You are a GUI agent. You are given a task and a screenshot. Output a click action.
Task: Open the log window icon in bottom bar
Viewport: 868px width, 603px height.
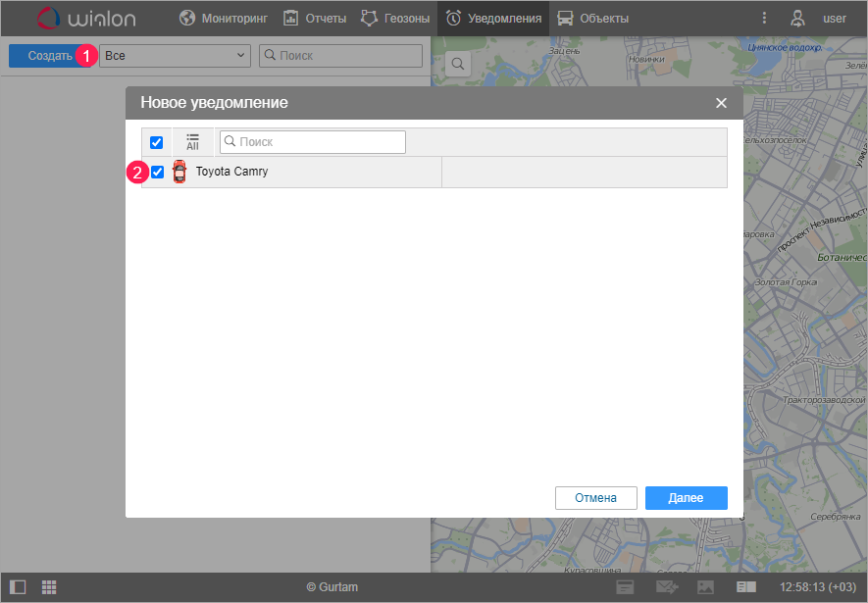(x=625, y=587)
